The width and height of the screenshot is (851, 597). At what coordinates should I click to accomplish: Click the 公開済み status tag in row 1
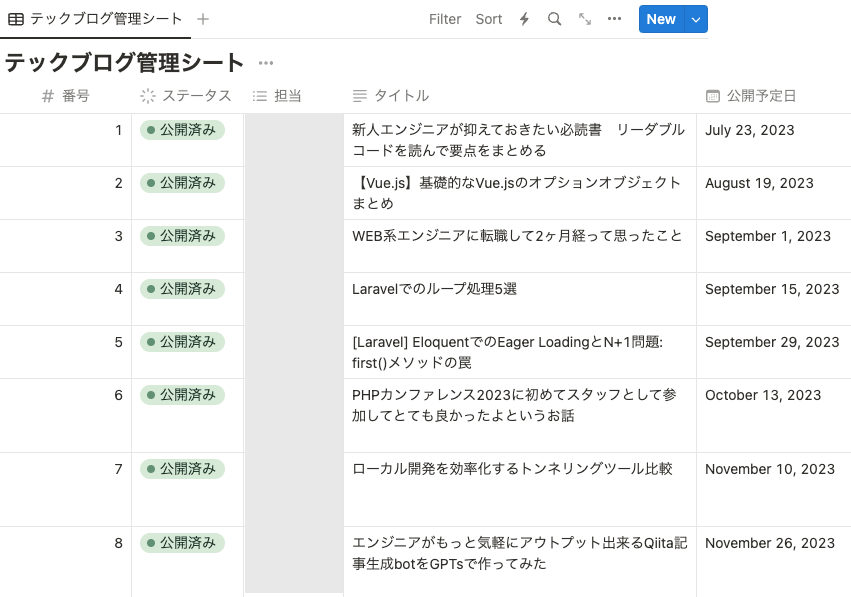183,130
